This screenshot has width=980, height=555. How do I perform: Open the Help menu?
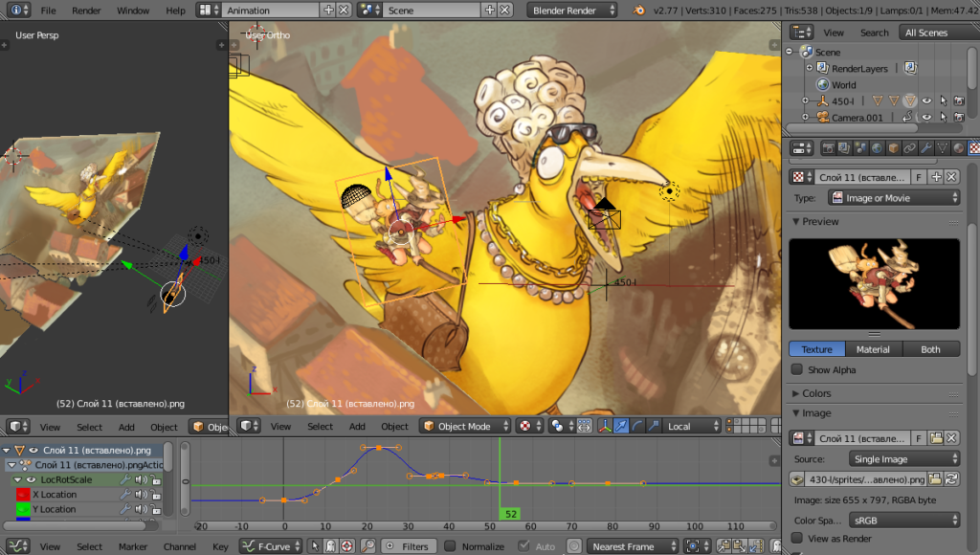tap(176, 10)
